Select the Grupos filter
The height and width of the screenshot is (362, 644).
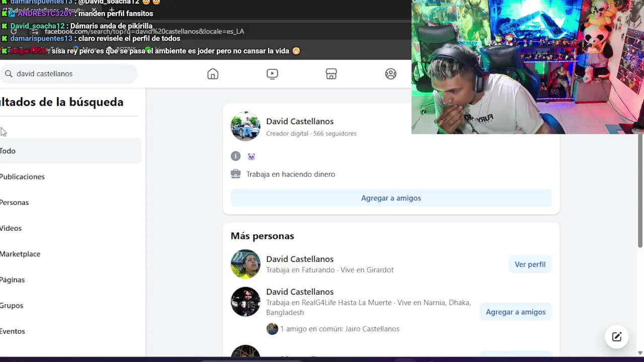coord(70,305)
